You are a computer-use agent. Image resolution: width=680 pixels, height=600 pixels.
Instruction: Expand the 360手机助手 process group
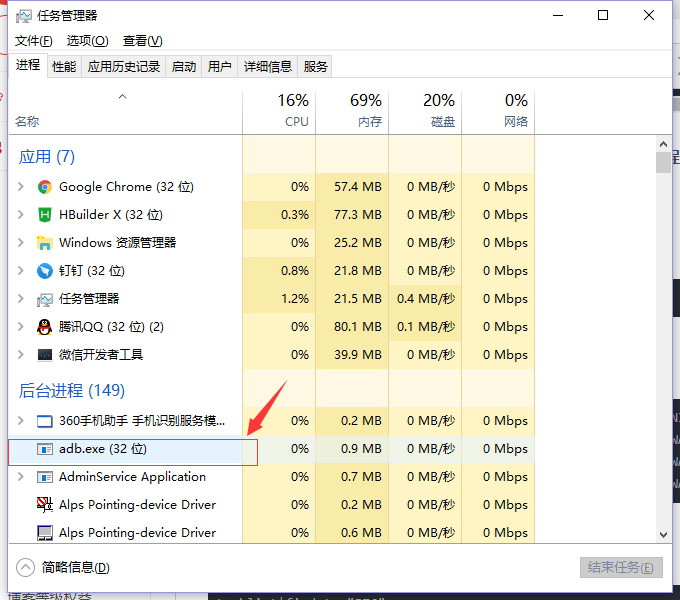click(x=20, y=421)
